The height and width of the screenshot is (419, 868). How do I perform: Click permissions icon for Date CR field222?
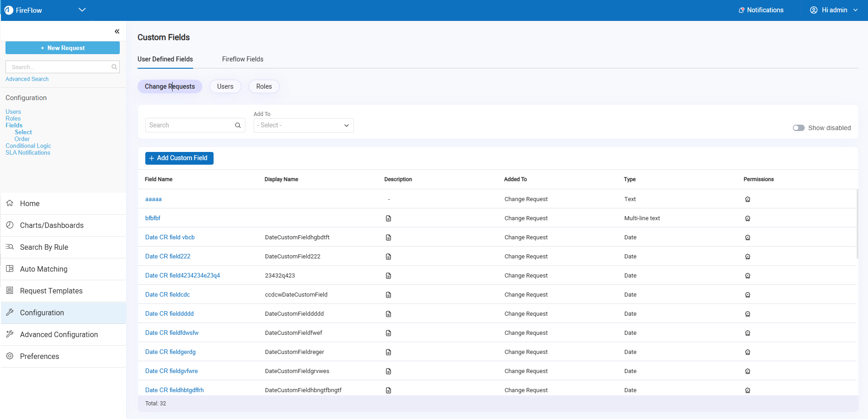click(747, 257)
